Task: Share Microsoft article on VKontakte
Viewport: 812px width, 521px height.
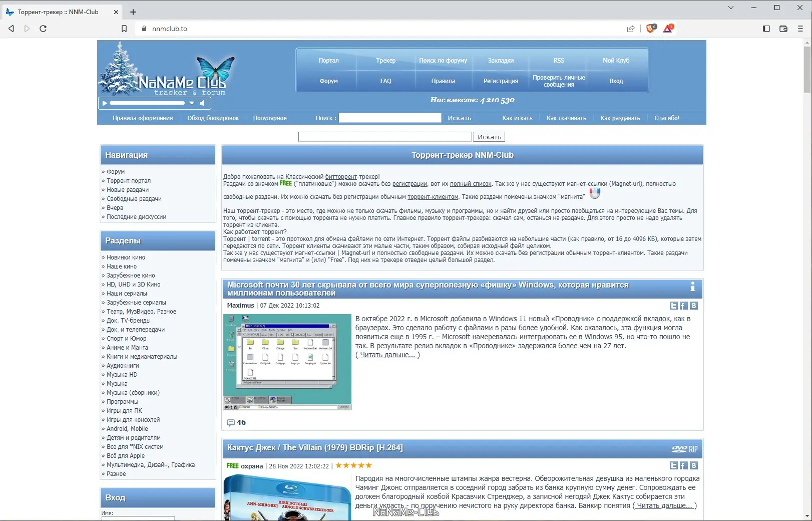Action: point(694,306)
